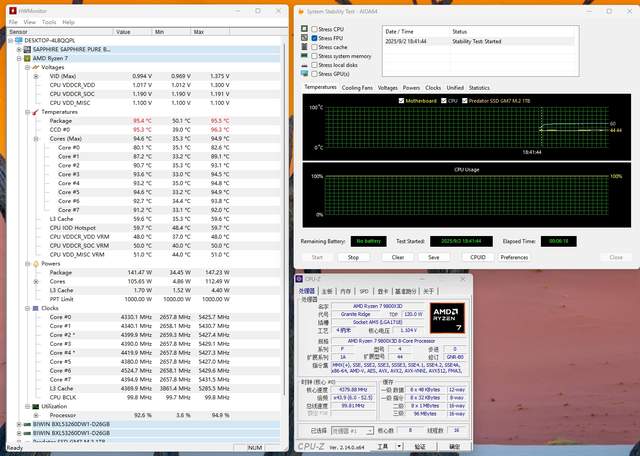Screen dimensions: 640x456
Task: Collapse the Cores (Max) tree node
Action: tap(37, 138)
